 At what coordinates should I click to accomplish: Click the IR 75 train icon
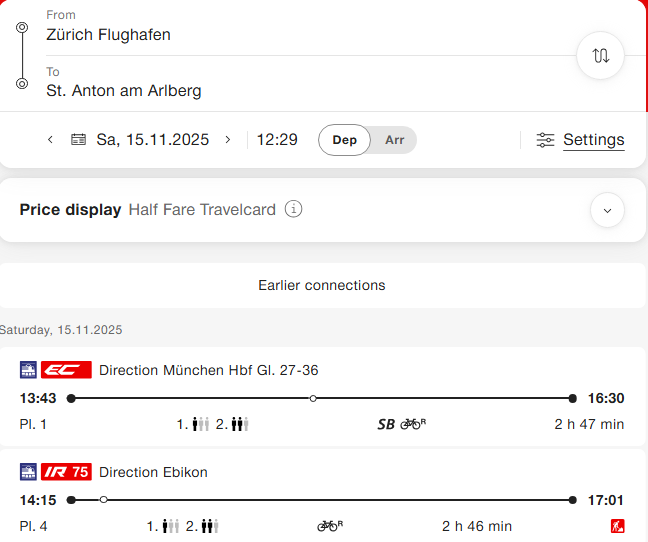click(x=67, y=472)
